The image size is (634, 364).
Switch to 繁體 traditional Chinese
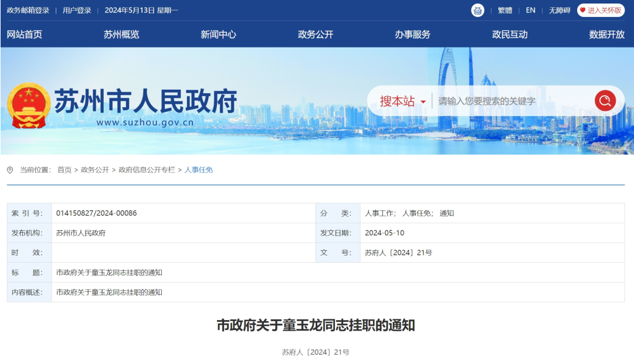505,10
